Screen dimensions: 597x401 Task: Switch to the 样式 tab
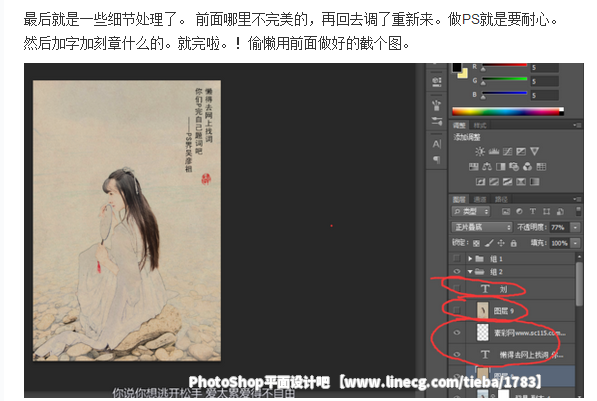click(x=480, y=125)
